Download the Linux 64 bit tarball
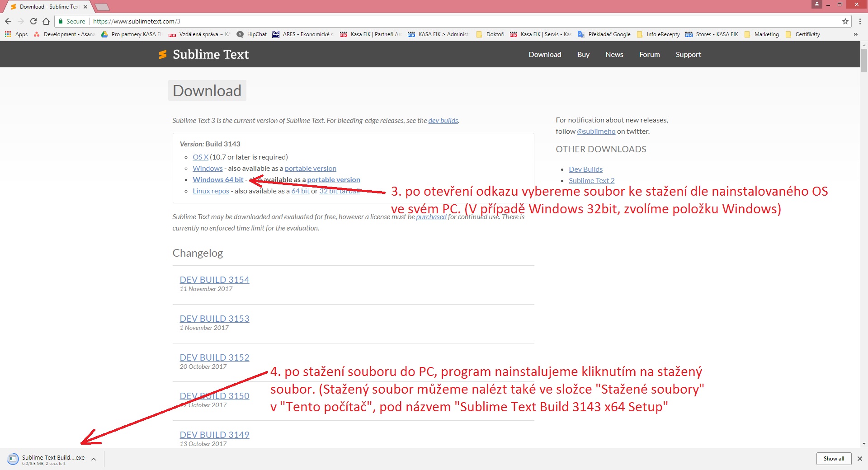This screenshot has height=470, width=868. [x=301, y=191]
